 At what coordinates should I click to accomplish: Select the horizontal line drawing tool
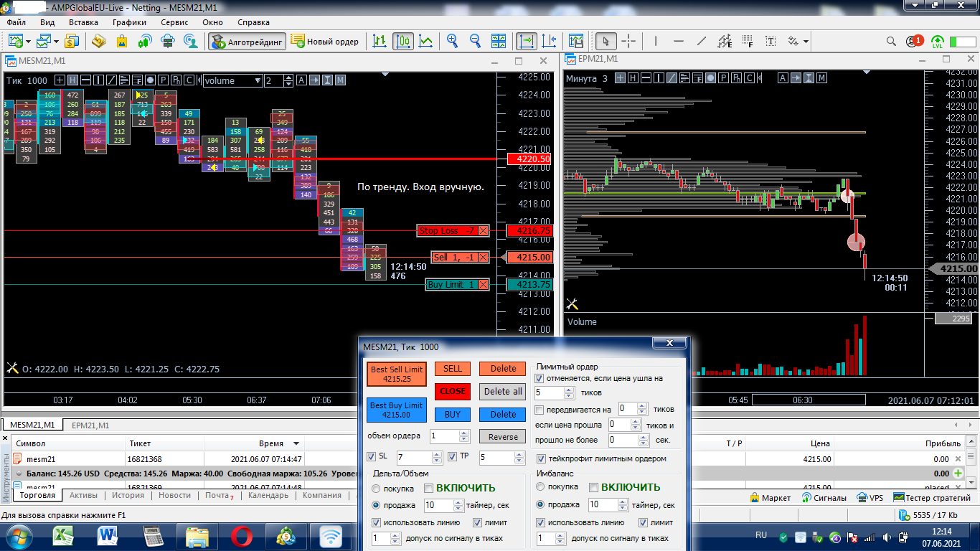679,42
